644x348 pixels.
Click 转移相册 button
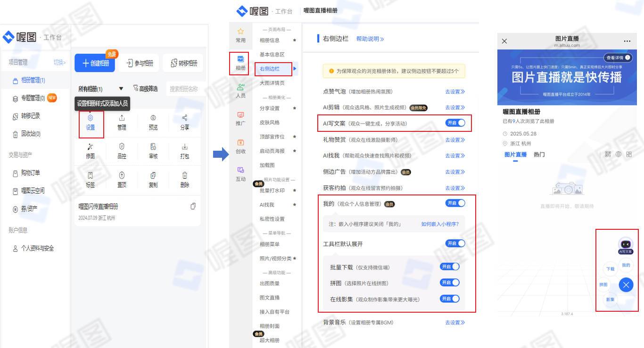coord(184,63)
